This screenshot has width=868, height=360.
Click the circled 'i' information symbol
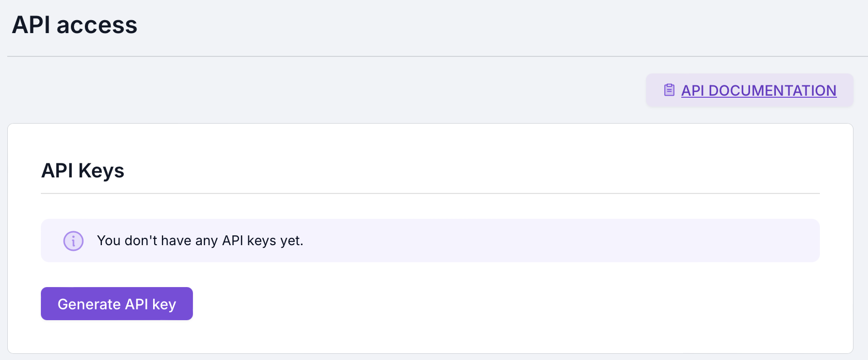coord(73,241)
